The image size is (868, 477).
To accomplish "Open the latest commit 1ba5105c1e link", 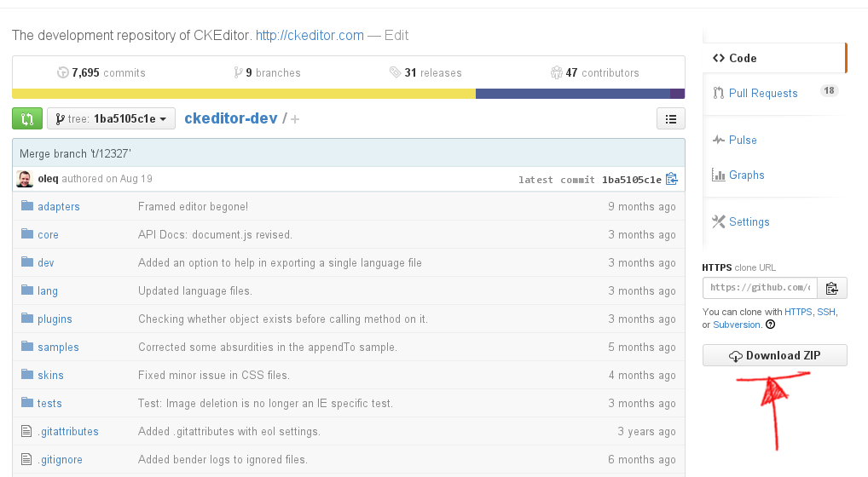I will coord(631,180).
